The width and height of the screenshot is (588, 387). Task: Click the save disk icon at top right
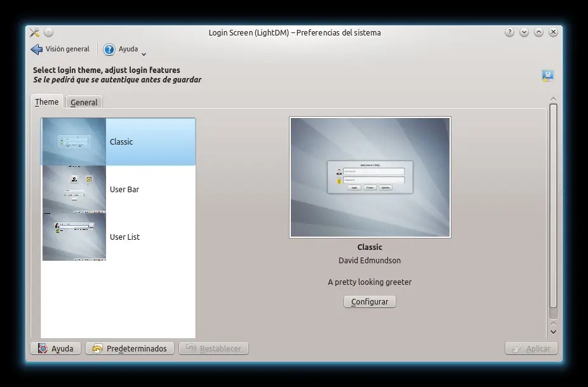(547, 76)
